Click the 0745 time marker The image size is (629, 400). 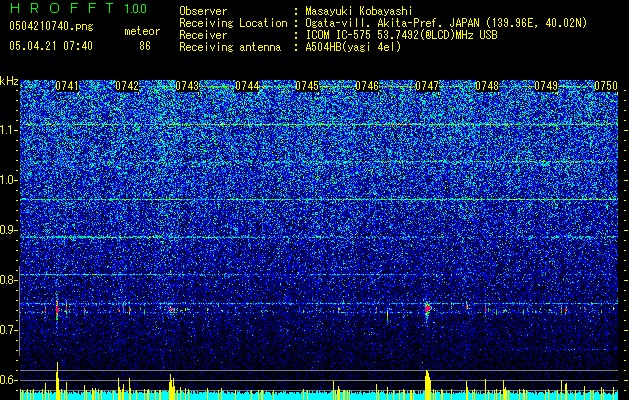pyautogui.click(x=307, y=86)
